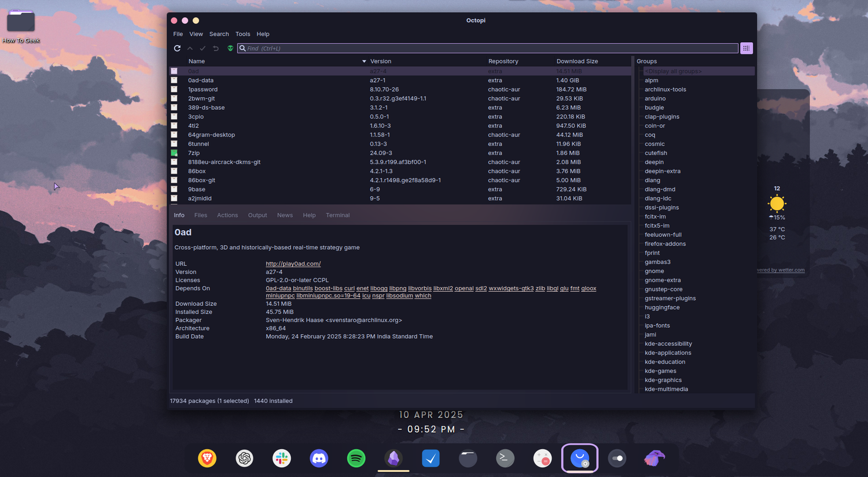Click the Rollback undo toolbar icon
The height and width of the screenshot is (477, 868).
[x=216, y=49]
